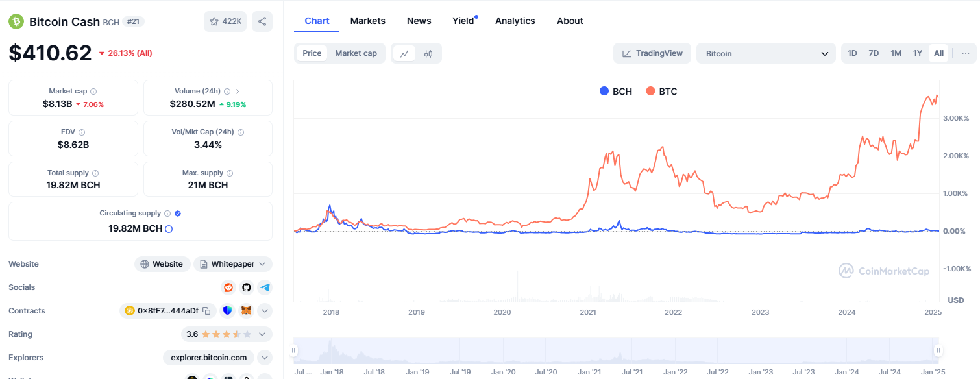Screen dimensions: 980x379
Task: Click the $8.62B FDV value
Action: pyautogui.click(x=73, y=145)
